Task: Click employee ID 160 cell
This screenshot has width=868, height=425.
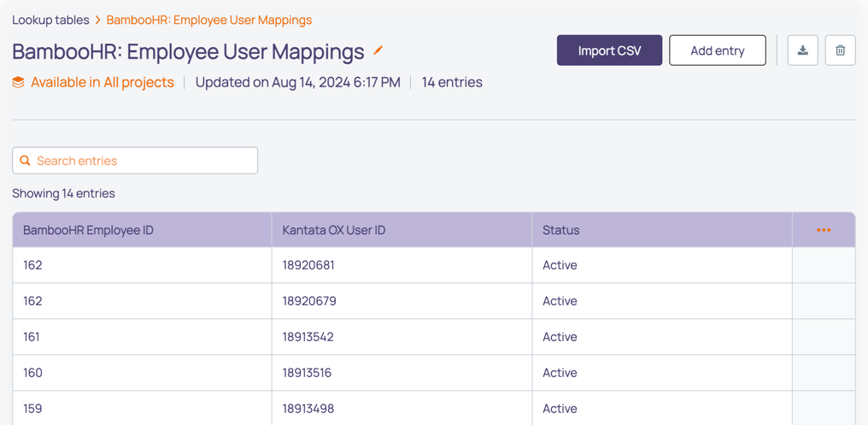Action: coord(143,373)
